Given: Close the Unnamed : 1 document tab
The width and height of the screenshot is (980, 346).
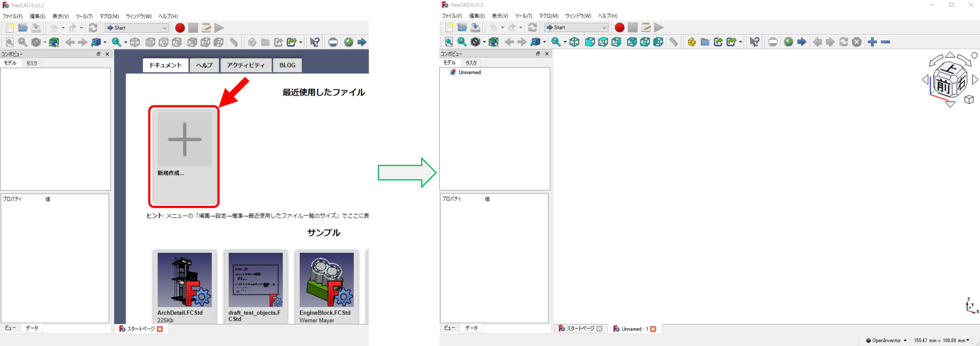Looking at the screenshot, I should (x=653, y=329).
